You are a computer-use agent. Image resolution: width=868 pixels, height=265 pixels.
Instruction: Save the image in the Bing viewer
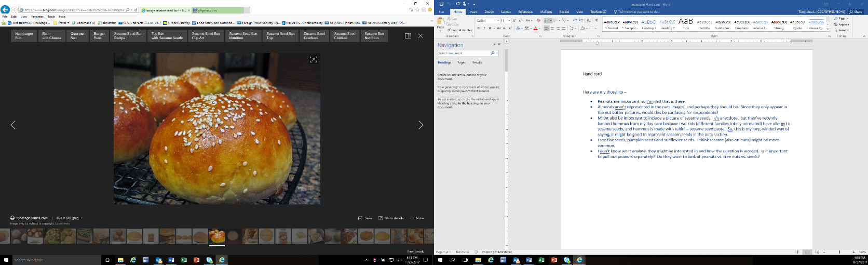365,218
